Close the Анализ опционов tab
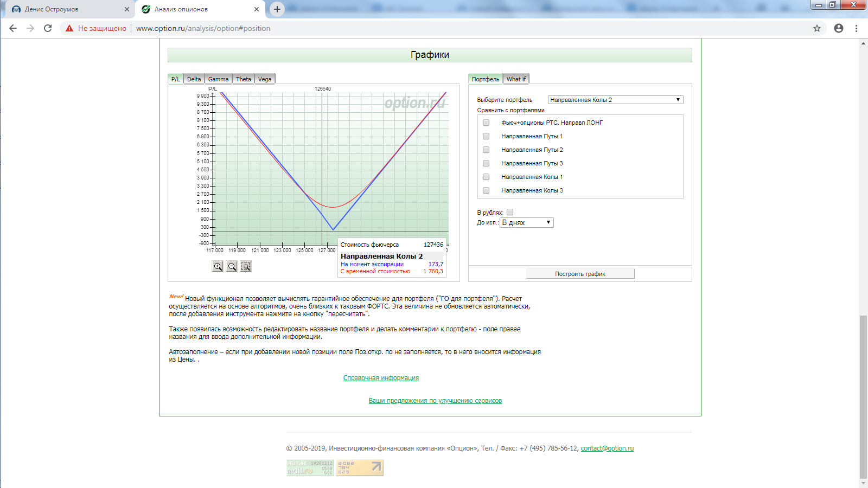This screenshot has height=488, width=868. coord(257,9)
